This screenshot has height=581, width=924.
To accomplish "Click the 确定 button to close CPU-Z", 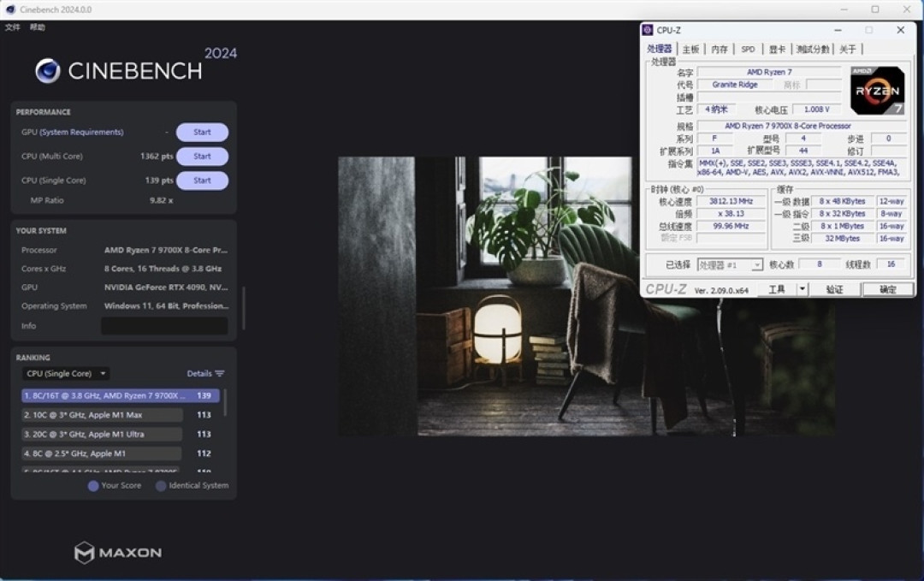I will coord(887,289).
